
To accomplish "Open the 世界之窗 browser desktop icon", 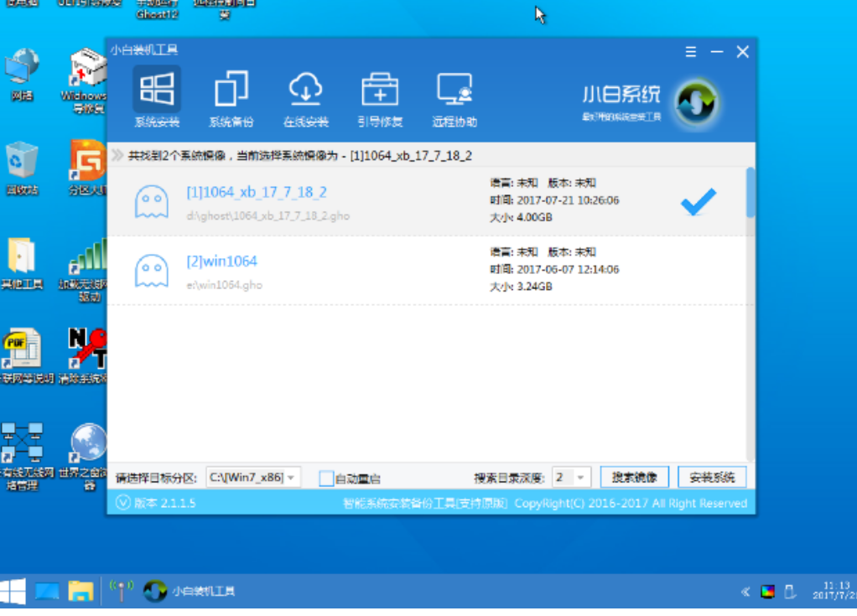I will (x=84, y=457).
